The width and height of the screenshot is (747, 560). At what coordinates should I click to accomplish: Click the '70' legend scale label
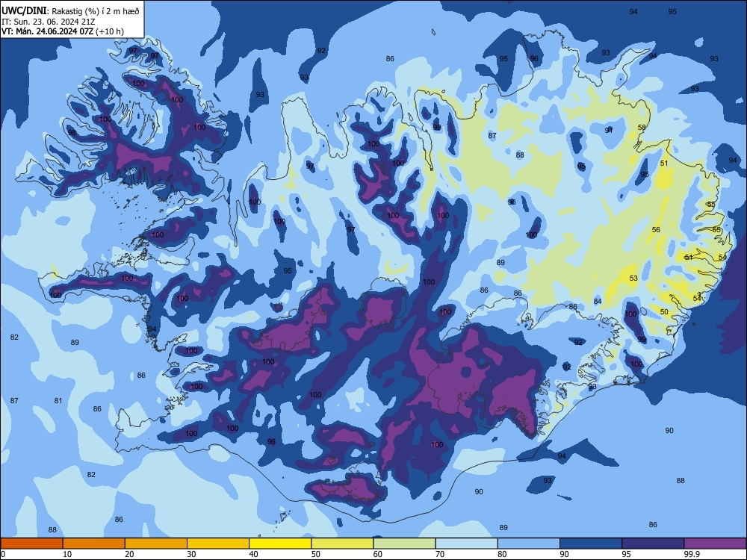click(x=440, y=554)
